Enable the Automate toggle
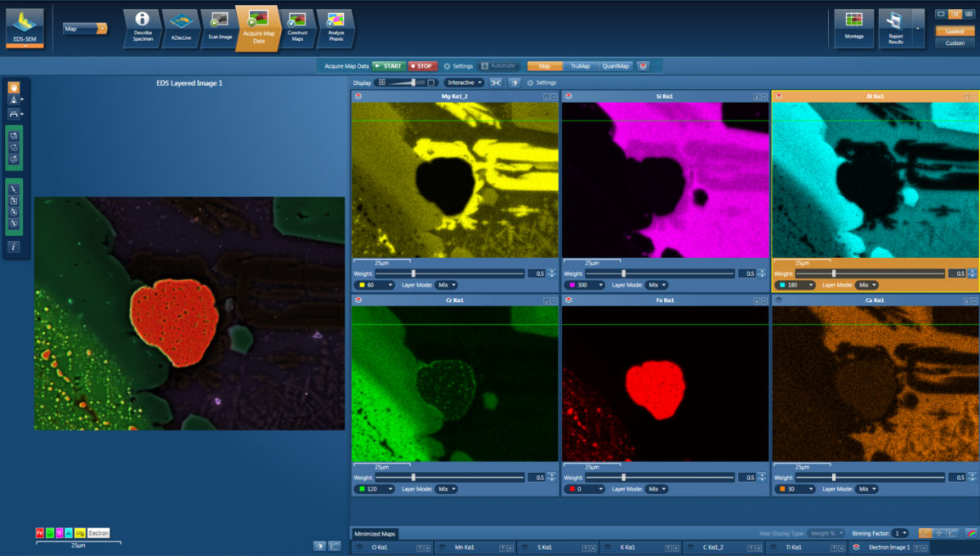 (500, 66)
